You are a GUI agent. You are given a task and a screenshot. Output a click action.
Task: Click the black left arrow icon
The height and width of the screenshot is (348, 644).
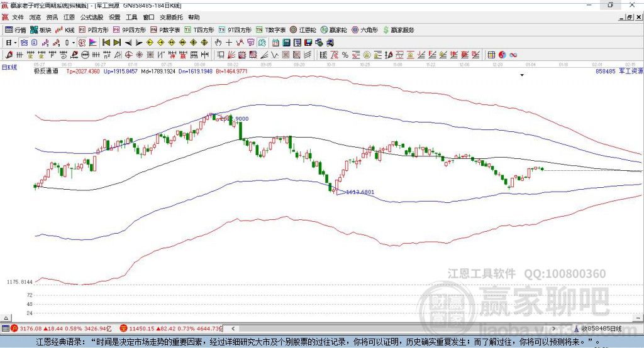128,43
